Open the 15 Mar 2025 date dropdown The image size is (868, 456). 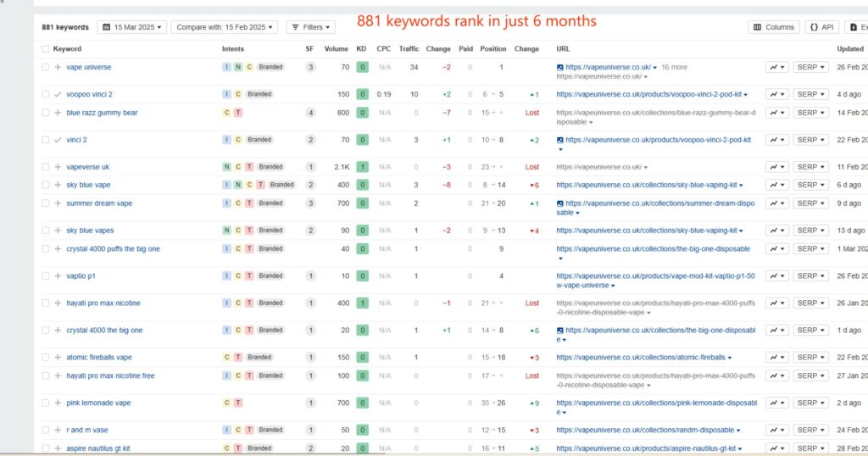[131, 27]
